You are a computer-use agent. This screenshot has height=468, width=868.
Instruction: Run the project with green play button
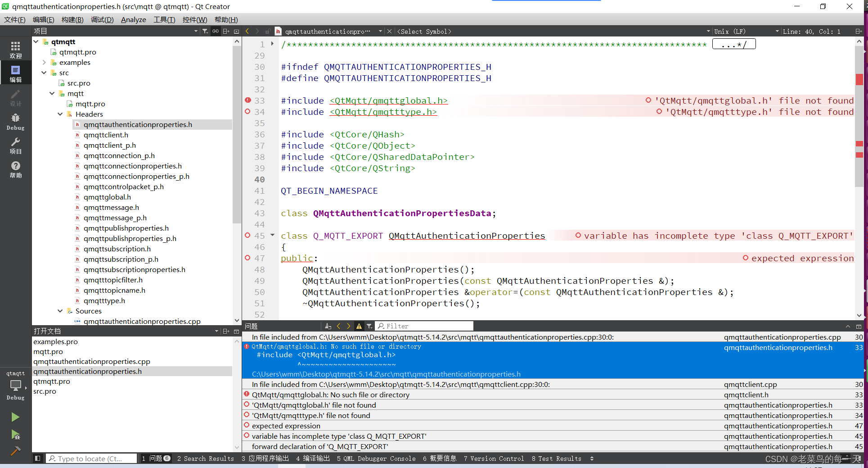[x=15, y=417]
